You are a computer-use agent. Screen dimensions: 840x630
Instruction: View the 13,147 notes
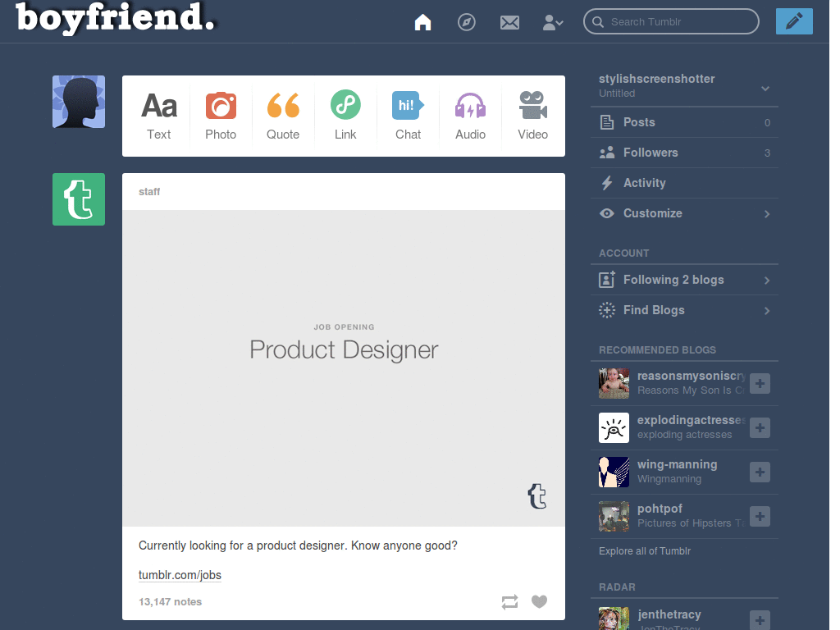coord(170,601)
